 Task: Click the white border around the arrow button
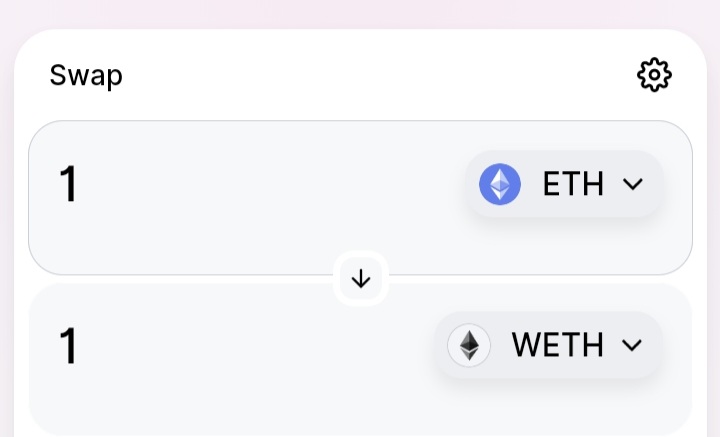[361, 255]
